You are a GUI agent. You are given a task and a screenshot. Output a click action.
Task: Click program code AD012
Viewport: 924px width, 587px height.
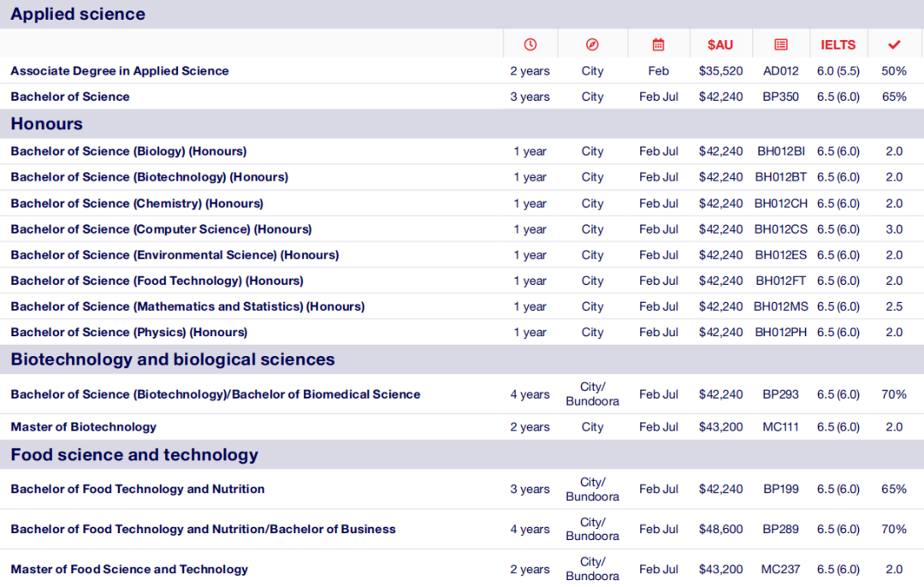click(x=781, y=71)
